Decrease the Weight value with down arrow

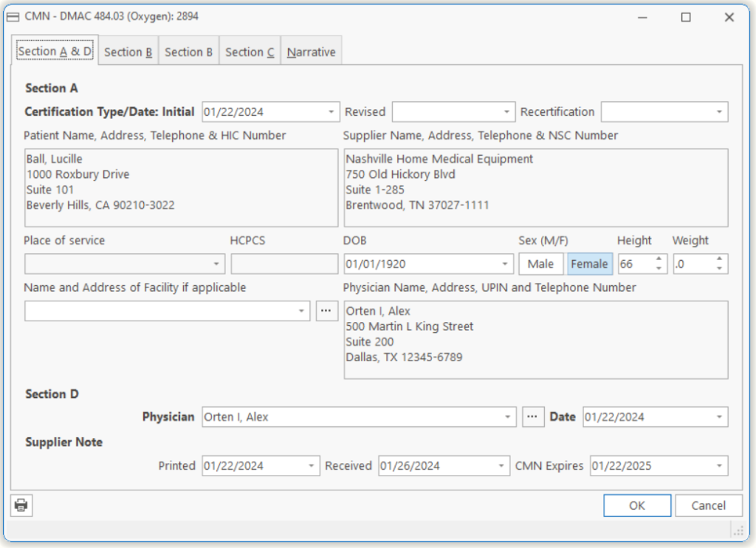pos(720,268)
